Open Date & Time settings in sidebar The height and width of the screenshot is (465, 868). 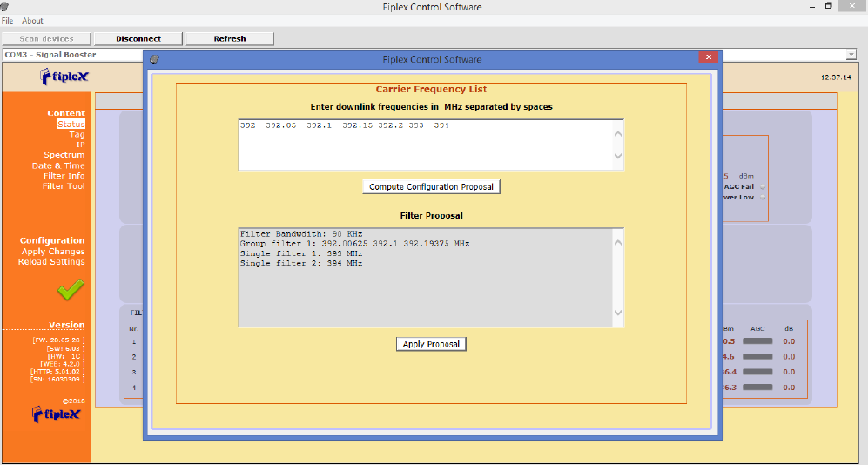pyautogui.click(x=58, y=165)
